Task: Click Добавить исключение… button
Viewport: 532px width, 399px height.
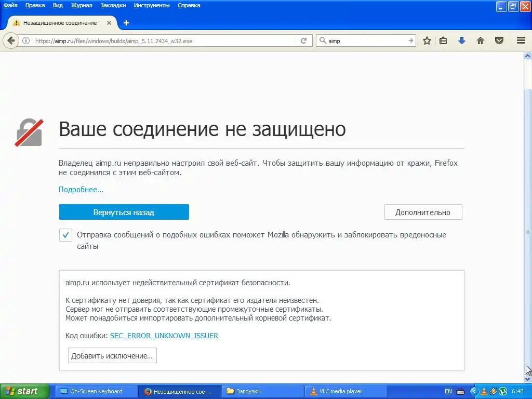Action: tap(112, 355)
